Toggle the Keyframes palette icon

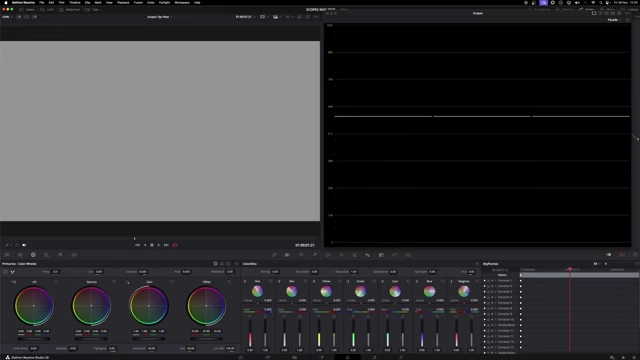[x=622, y=255]
